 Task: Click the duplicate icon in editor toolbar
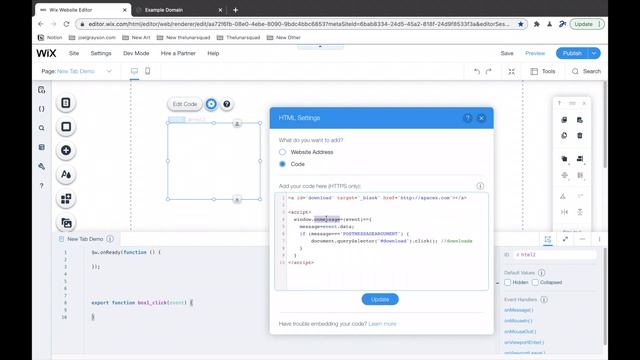click(564, 135)
